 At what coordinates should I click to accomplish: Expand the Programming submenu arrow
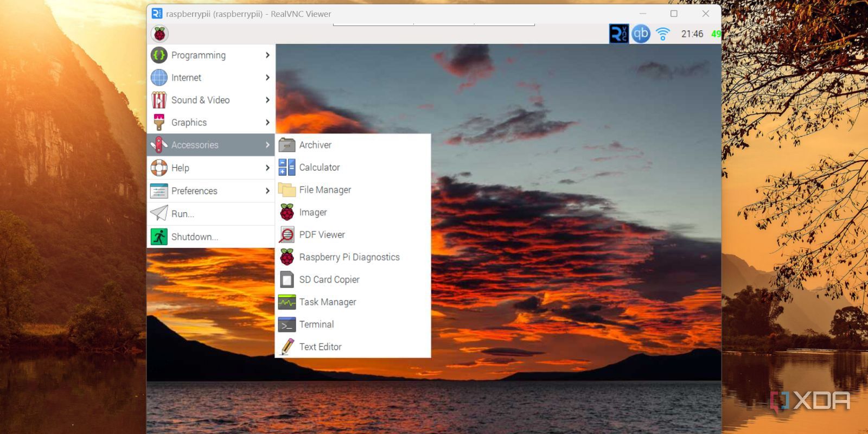click(x=267, y=55)
